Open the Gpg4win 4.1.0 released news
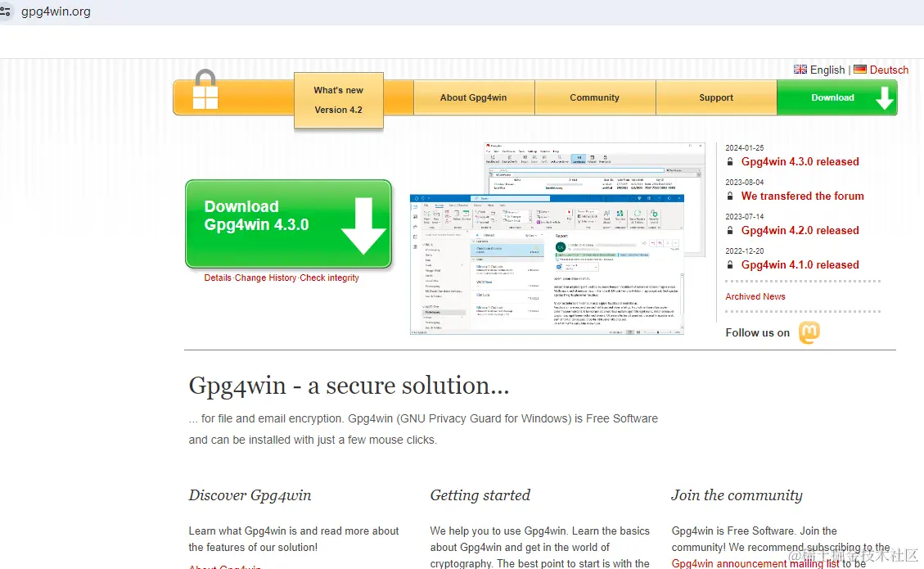This screenshot has width=924, height=569. (800, 264)
